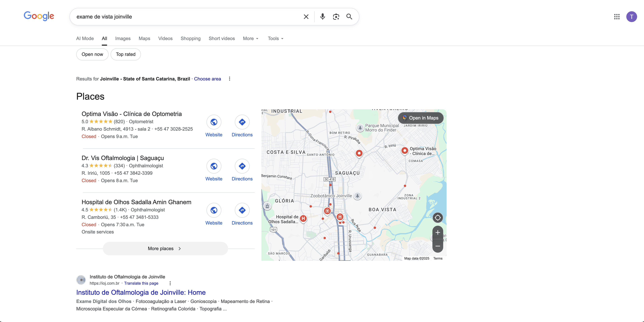Zoom in on the map

[x=437, y=232]
